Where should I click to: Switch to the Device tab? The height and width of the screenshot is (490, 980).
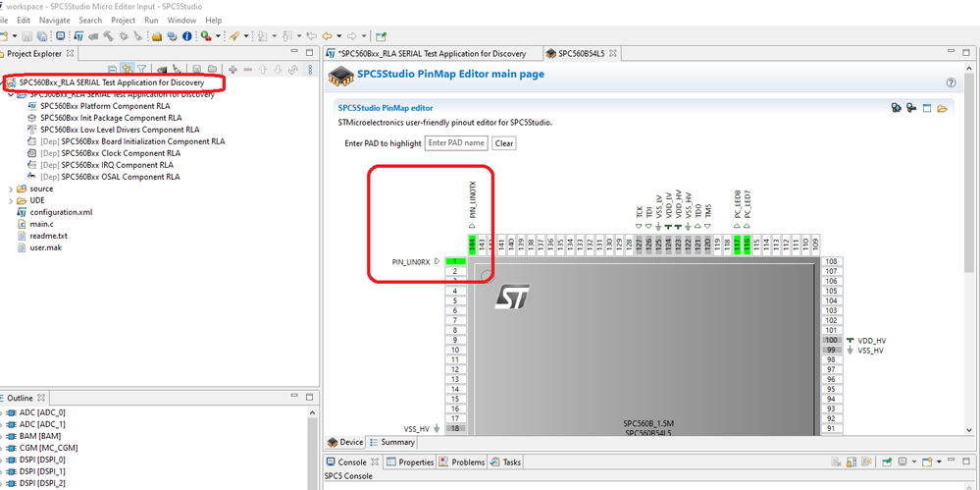click(x=345, y=443)
